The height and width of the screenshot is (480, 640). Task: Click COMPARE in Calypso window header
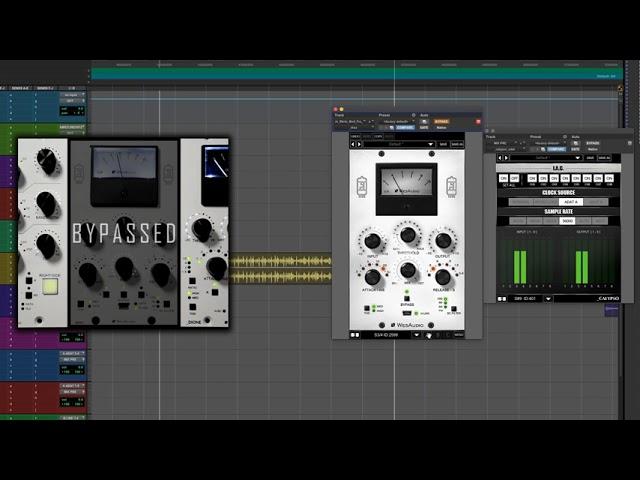557,149
